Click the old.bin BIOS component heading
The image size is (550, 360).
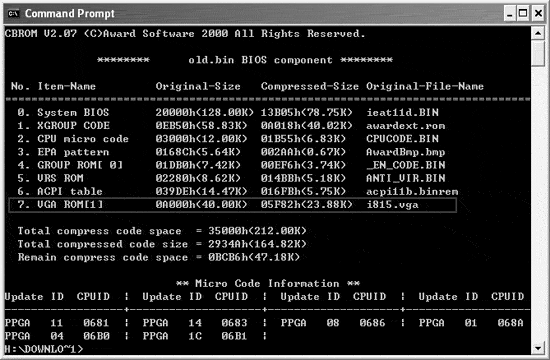click(245, 60)
